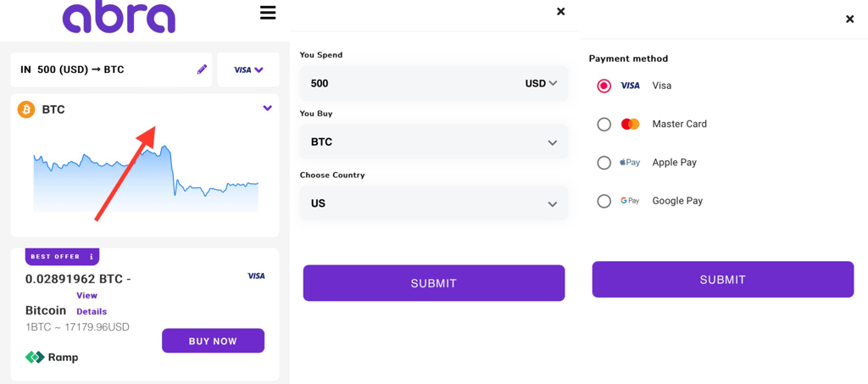The image size is (868, 384).
Task: Click the Ramp provider logo
Action: pos(52,357)
